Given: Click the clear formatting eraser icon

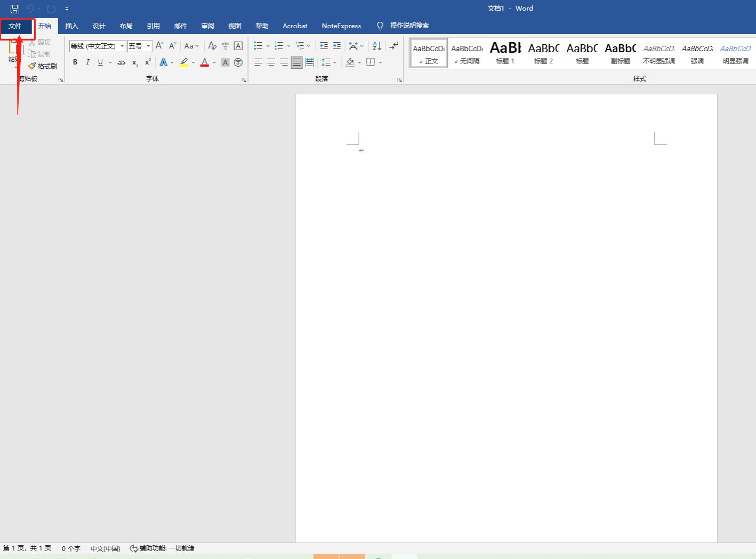Looking at the screenshot, I should [212, 46].
